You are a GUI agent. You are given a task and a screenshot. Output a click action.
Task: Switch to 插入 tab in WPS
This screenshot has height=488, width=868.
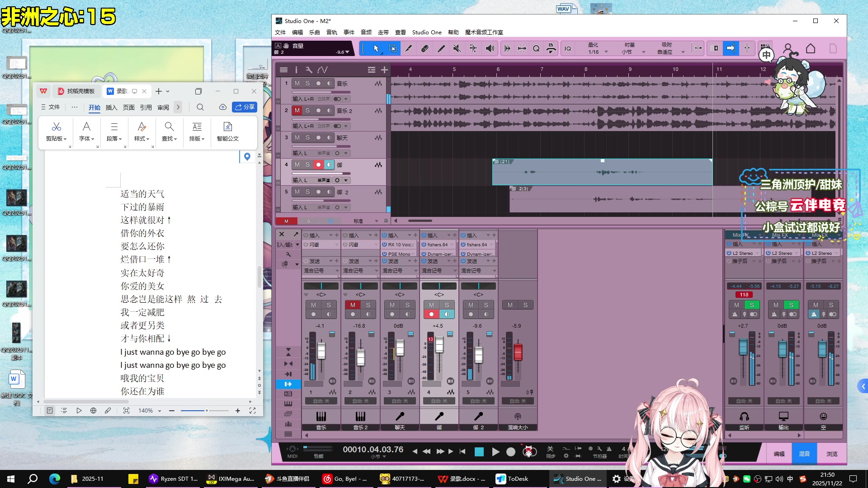(x=111, y=108)
